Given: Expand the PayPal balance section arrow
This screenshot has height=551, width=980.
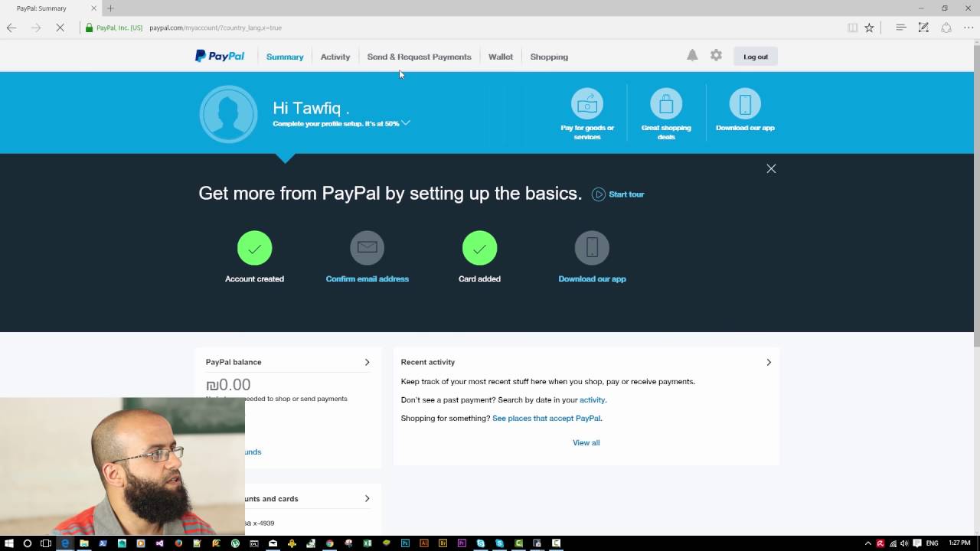Looking at the screenshot, I should (367, 362).
